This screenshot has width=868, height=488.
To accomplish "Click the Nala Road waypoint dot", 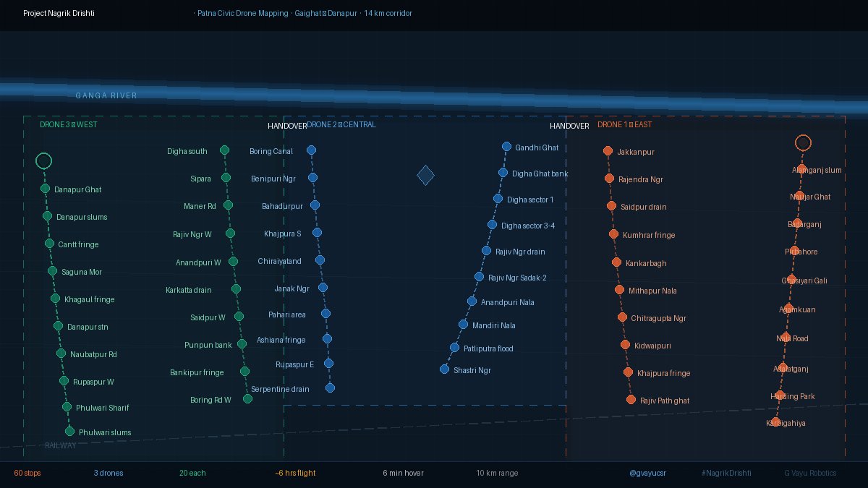I will (x=784, y=338).
